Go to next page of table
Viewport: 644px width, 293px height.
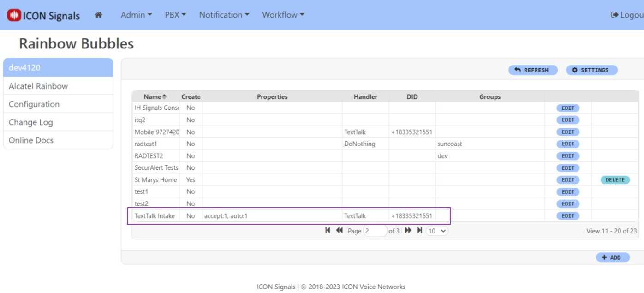408,231
